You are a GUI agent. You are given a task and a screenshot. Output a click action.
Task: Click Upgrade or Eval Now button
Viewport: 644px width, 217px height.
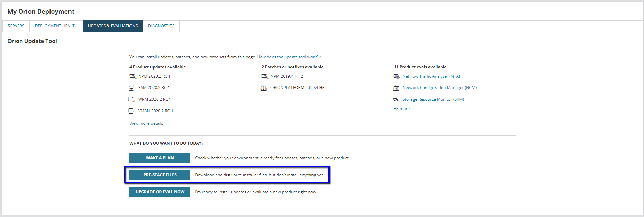click(x=160, y=192)
